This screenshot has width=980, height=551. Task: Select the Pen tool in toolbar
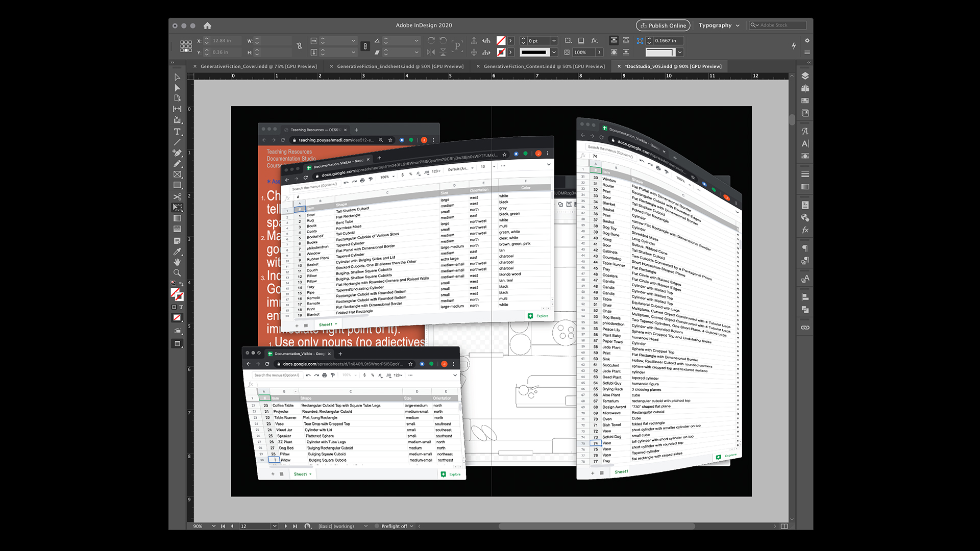177,153
